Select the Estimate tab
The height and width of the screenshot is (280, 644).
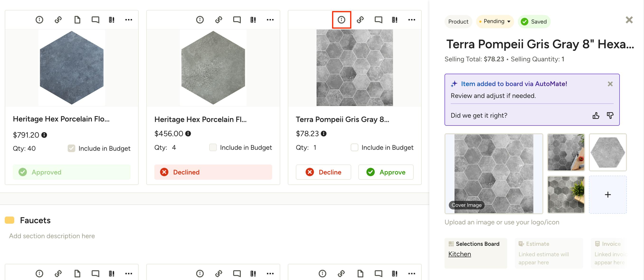(x=537, y=244)
